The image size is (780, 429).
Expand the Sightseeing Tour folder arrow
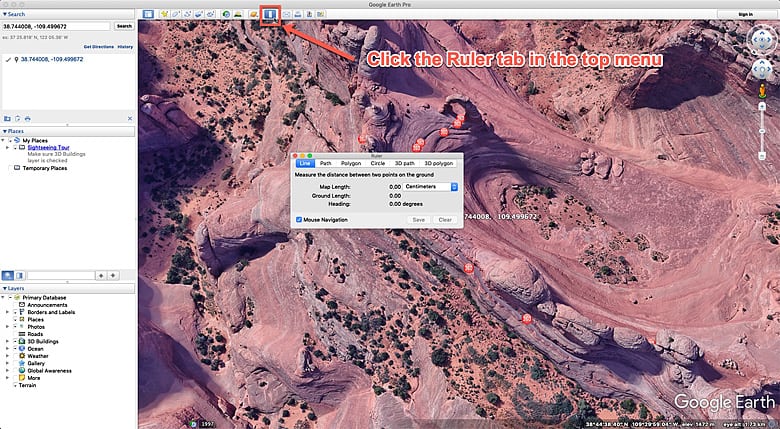(x=7, y=148)
